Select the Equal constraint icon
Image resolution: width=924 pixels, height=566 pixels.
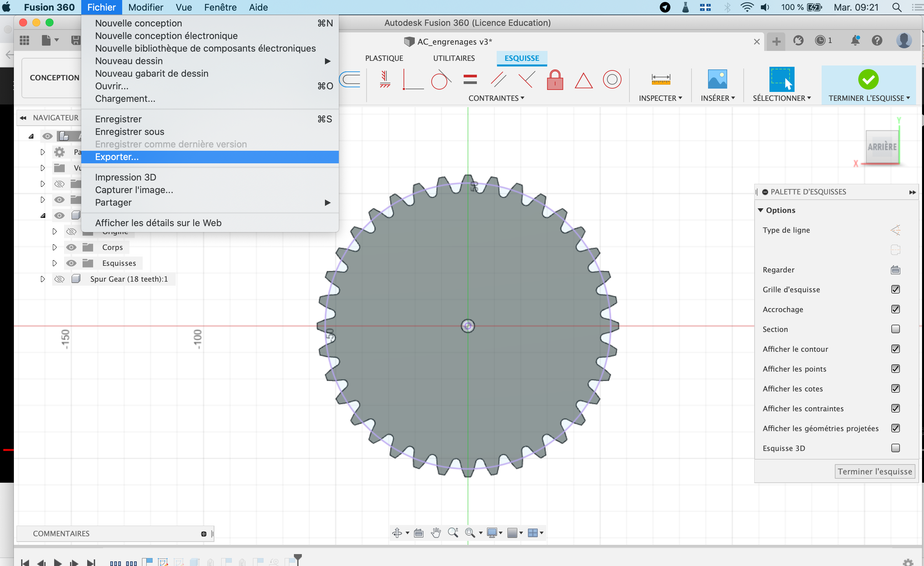[x=470, y=80]
